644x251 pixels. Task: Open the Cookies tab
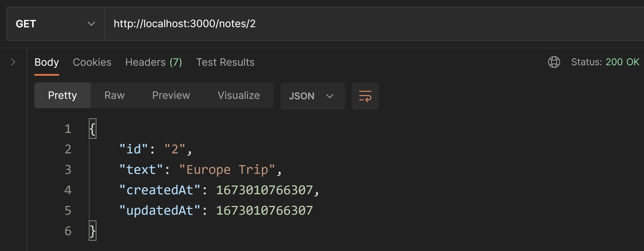tap(92, 62)
